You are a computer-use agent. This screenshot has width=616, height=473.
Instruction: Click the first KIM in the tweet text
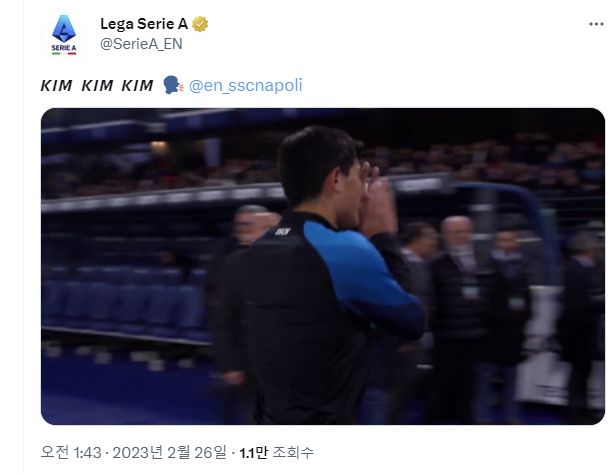57,86
